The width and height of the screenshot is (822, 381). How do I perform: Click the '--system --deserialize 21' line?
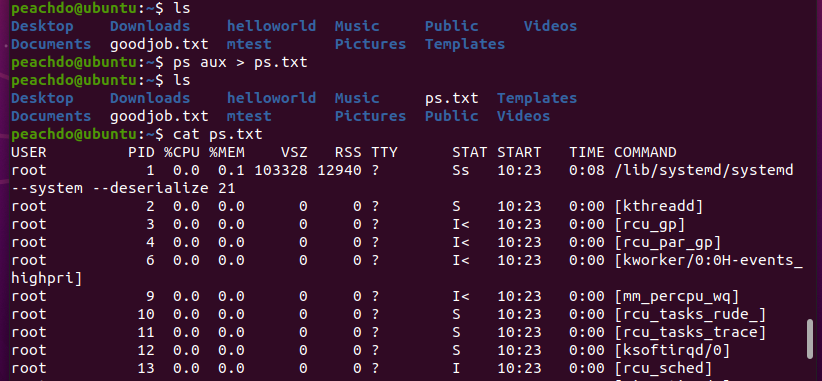click(123, 189)
